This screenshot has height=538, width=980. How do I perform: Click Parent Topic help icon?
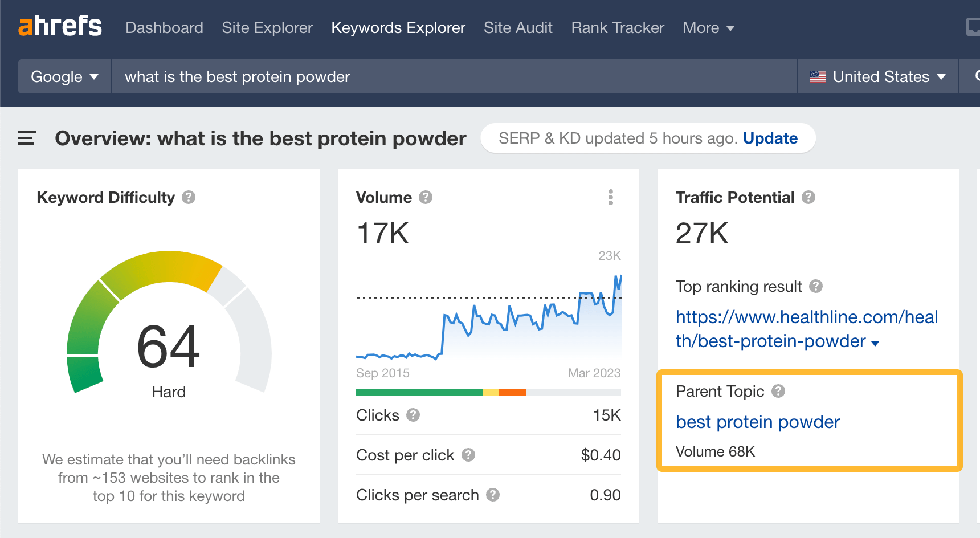point(778,391)
